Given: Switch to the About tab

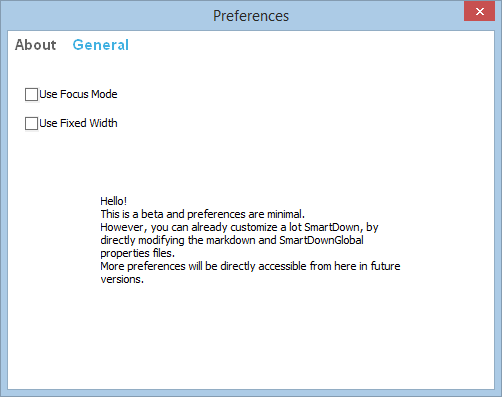Looking at the screenshot, I should click(x=36, y=45).
